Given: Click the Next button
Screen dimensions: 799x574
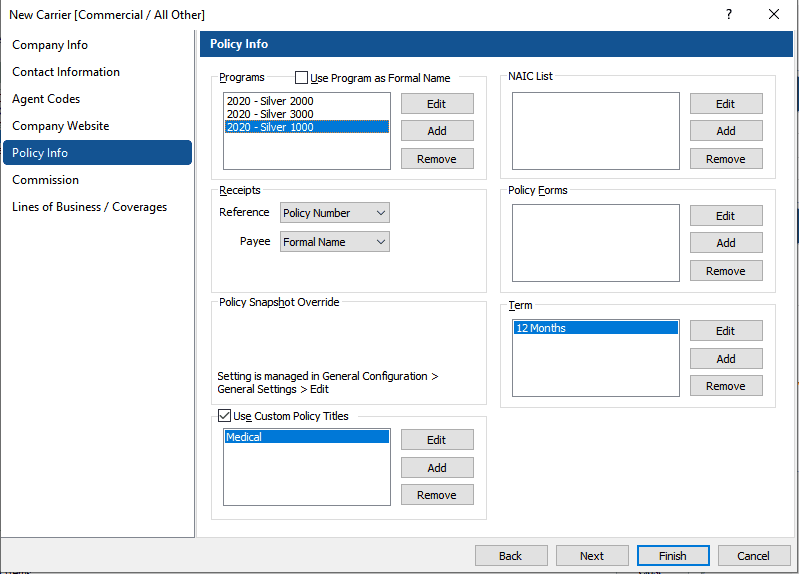Looking at the screenshot, I should point(592,556).
